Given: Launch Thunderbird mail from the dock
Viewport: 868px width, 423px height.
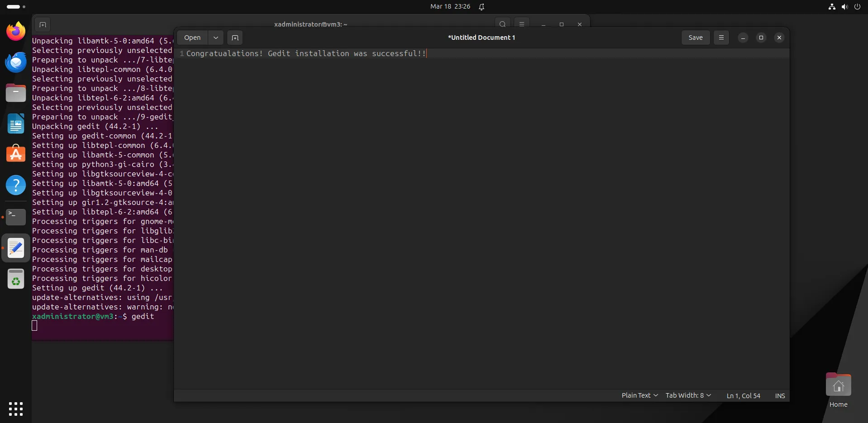Looking at the screenshot, I should pyautogui.click(x=16, y=62).
